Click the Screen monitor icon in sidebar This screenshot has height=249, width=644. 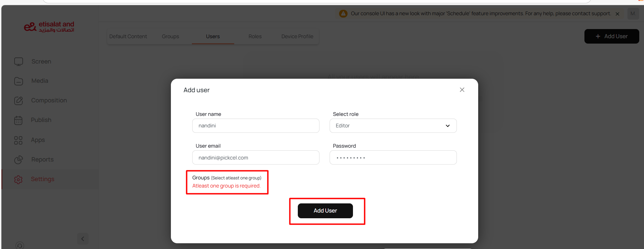[19, 61]
